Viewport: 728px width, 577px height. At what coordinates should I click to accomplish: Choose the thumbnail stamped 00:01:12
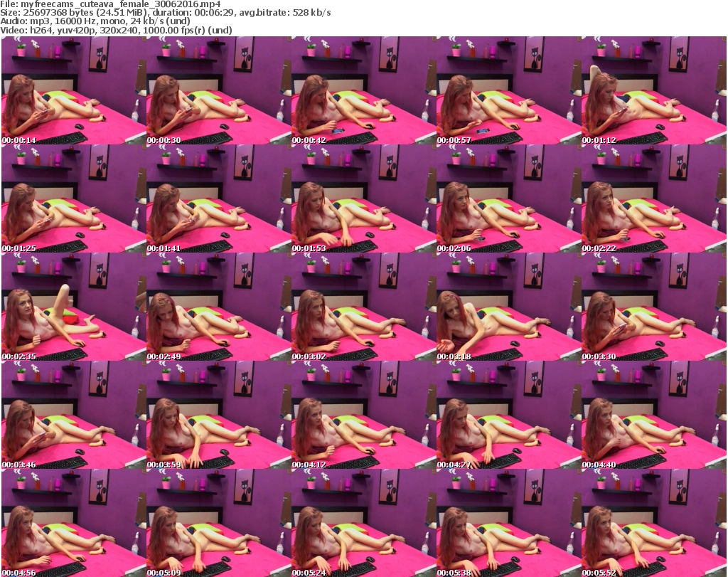coord(654,90)
